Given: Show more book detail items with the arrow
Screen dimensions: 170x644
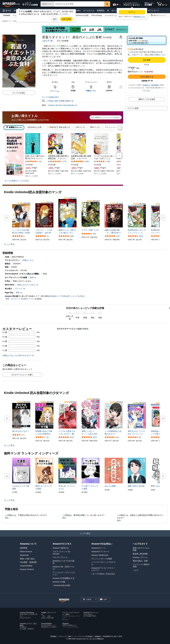Looking at the screenshot, I should (121, 87).
